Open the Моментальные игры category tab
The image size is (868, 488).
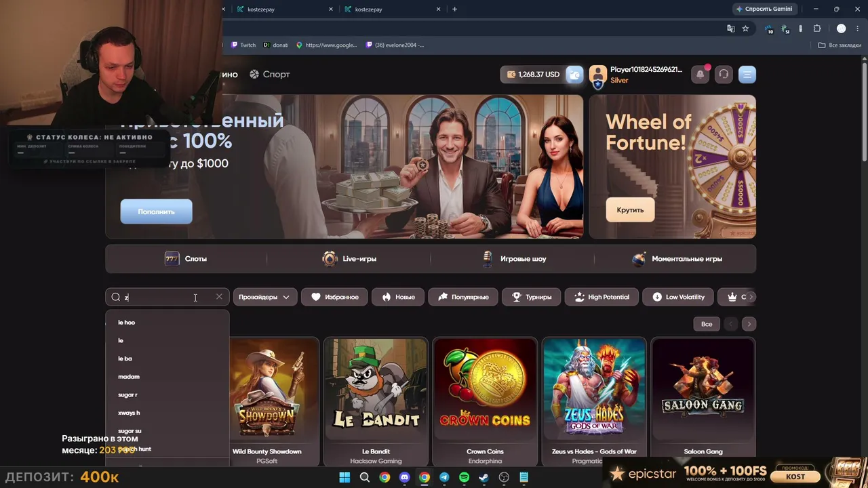tap(676, 259)
